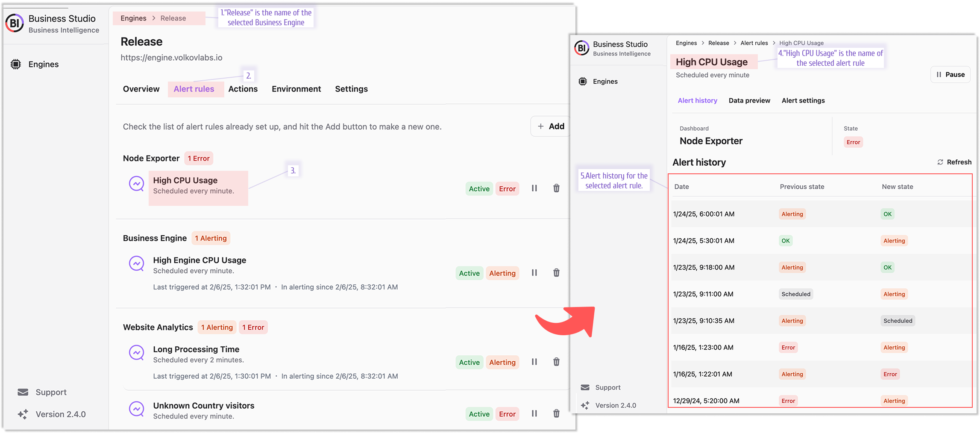The image size is (980, 433).
Task: Click the Previous state column header
Action: 802,187
